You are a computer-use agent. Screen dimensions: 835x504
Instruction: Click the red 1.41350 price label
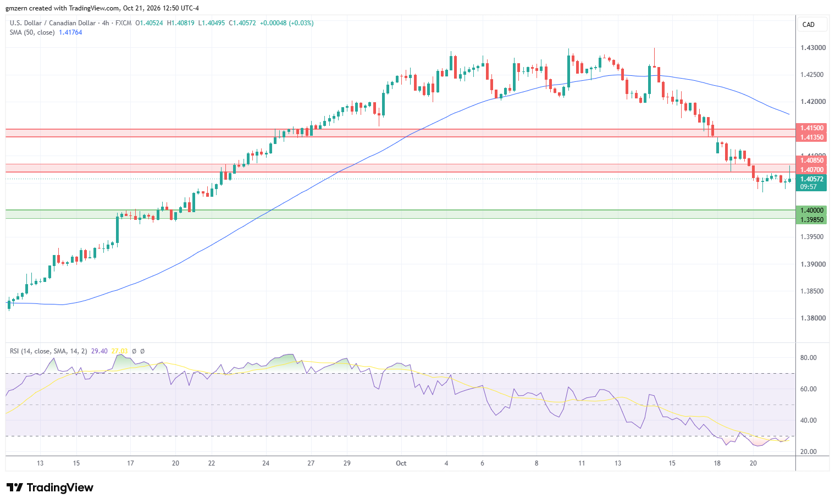click(811, 137)
